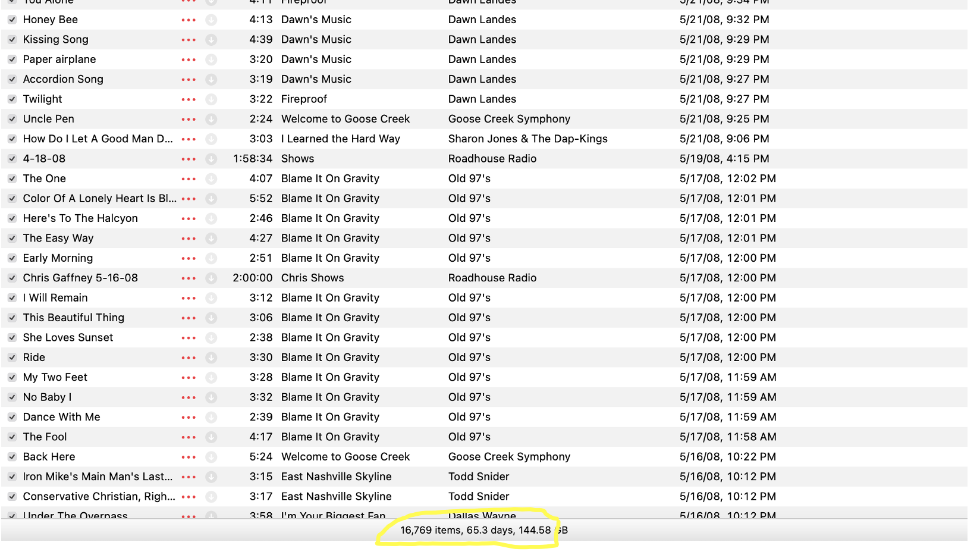The image size is (980, 558).
Task: Click the album I Learned the Hard Way
Action: 341,139
